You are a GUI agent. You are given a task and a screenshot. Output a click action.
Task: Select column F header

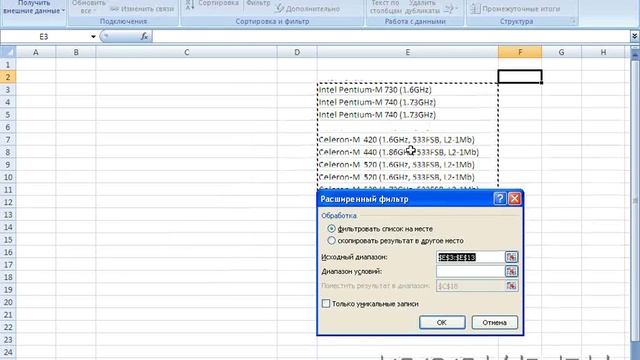[520, 52]
